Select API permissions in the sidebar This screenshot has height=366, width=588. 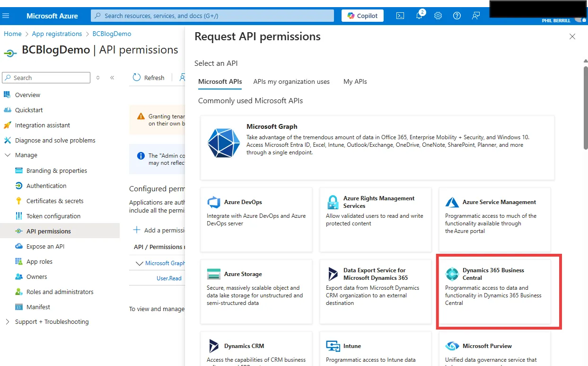coord(60,231)
